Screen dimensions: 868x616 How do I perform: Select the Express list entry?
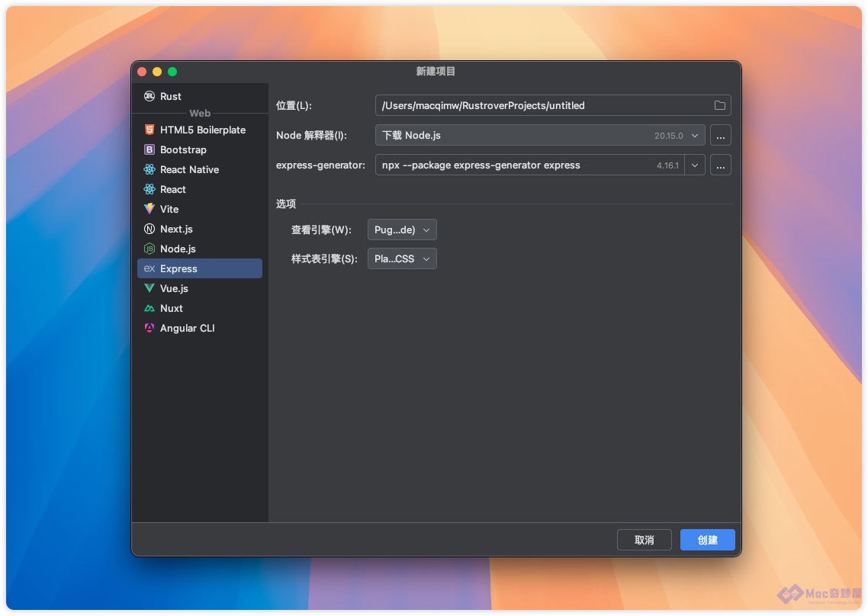click(200, 269)
